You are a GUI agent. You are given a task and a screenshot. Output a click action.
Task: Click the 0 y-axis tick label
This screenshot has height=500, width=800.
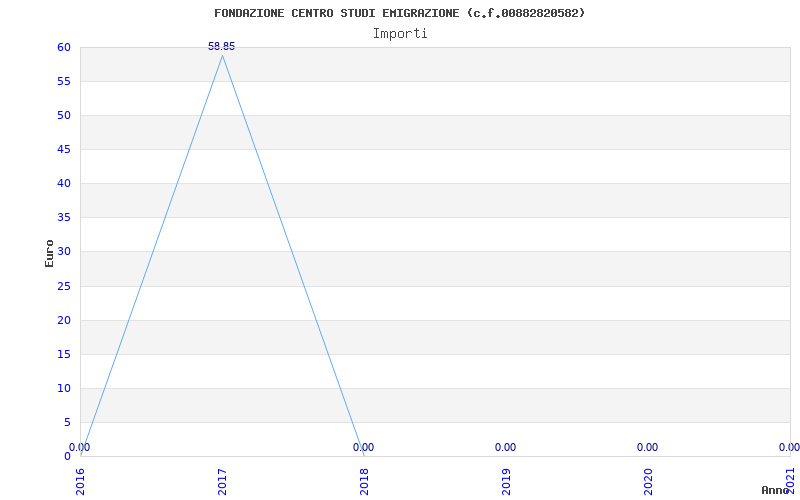[67, 456]
